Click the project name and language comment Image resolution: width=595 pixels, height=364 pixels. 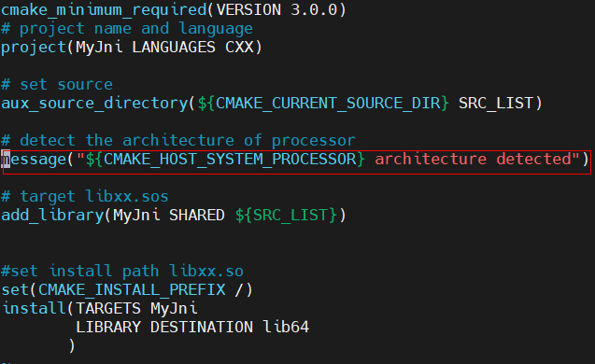tap(127, 28)
